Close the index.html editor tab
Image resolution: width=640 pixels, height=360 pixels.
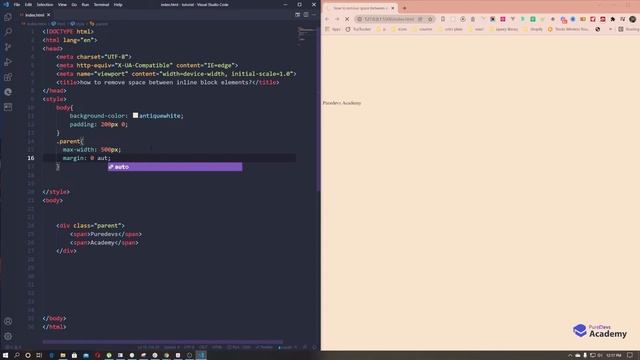[49, 15]
